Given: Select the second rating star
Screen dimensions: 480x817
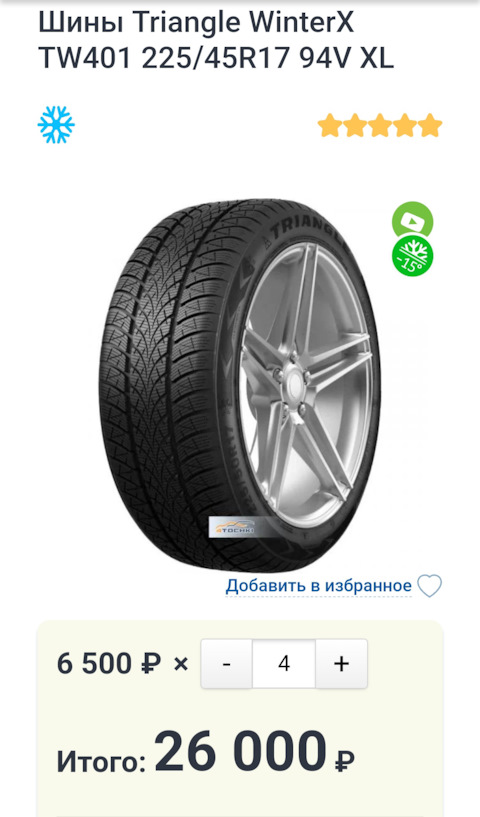Looking at the screenshot, I should 355,126.
